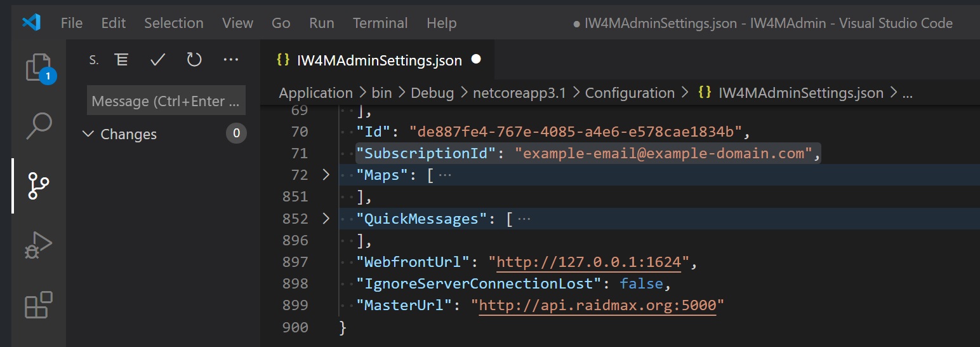The height and width of the screenshot is (347, 980).
Task: Open the Help menu
Action: tap(442, 23)
